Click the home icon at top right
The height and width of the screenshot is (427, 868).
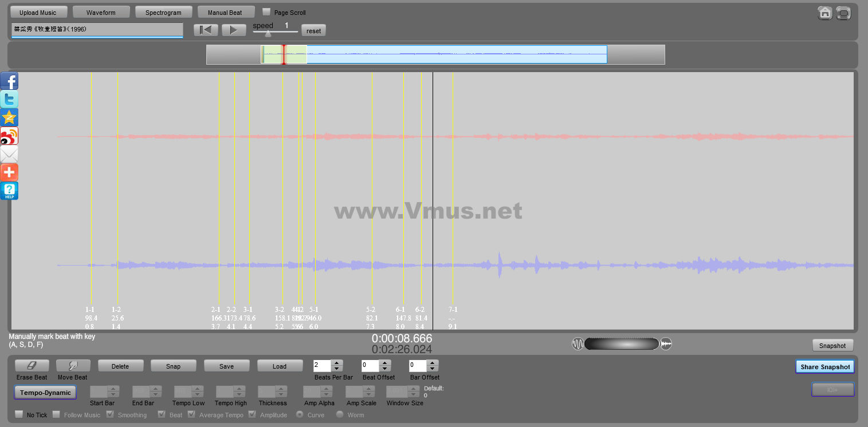pos(824,13)
